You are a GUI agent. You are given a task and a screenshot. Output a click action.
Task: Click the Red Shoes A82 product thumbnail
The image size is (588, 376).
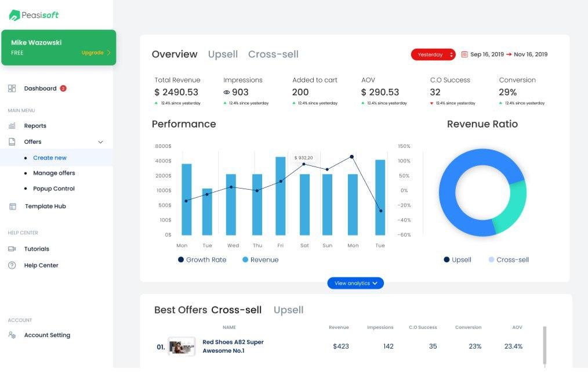pyautogui.click(x=182, y=346)
